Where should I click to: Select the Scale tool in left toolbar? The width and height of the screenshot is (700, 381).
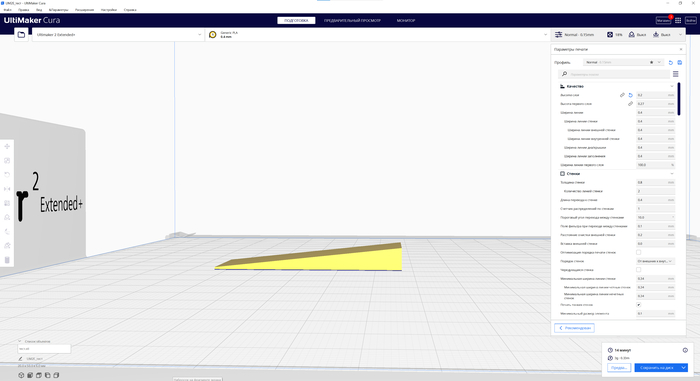pyautogui.click(x=7, y=160)
